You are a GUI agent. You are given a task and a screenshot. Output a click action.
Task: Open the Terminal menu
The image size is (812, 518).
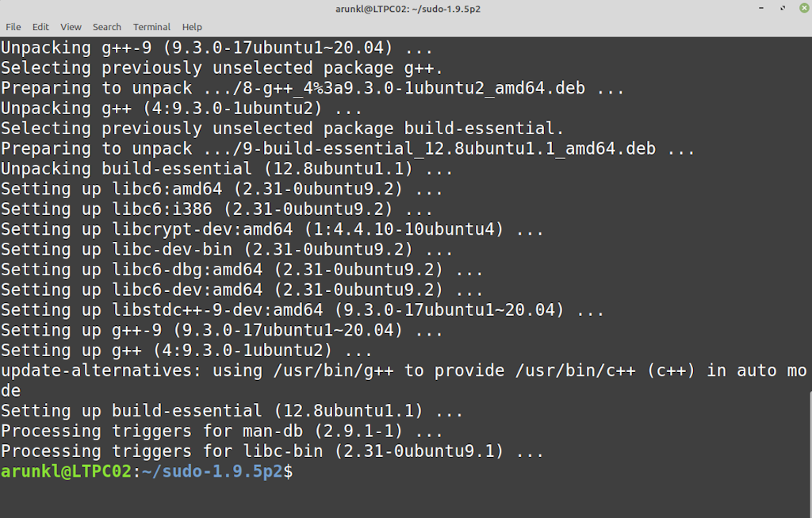point(151,27)
